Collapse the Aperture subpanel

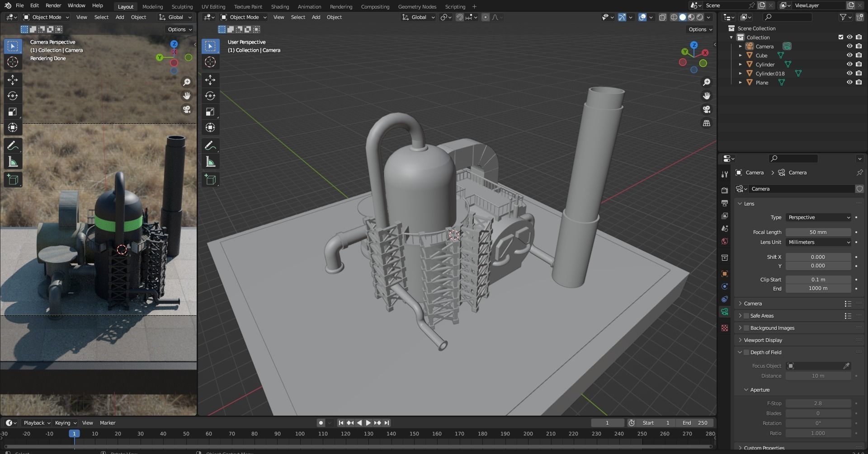click(x=746, y=390)
